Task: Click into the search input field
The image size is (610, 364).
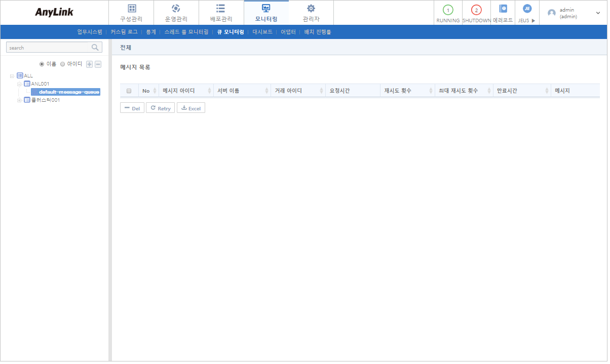Action: (x=48, y=48)
